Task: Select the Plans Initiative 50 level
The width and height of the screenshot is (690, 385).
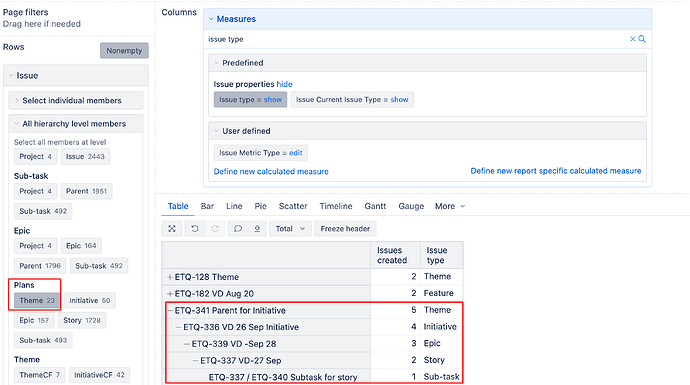Action: pos(90,301)
